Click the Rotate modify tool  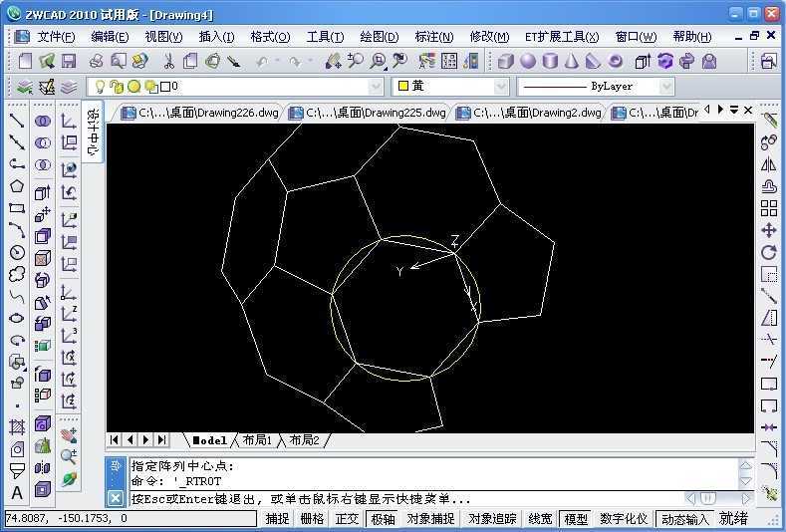tap(768, 252)
